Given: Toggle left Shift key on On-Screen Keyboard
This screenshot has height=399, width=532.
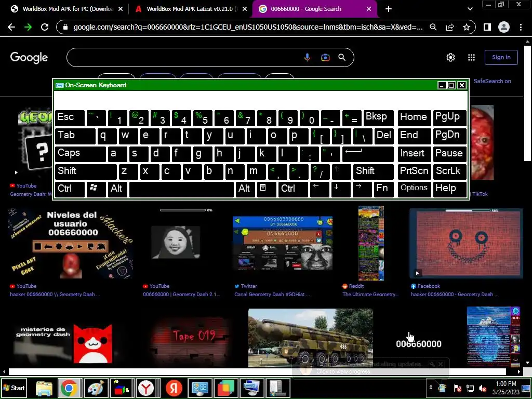Looking at the screenshot, I should (86, 171).
